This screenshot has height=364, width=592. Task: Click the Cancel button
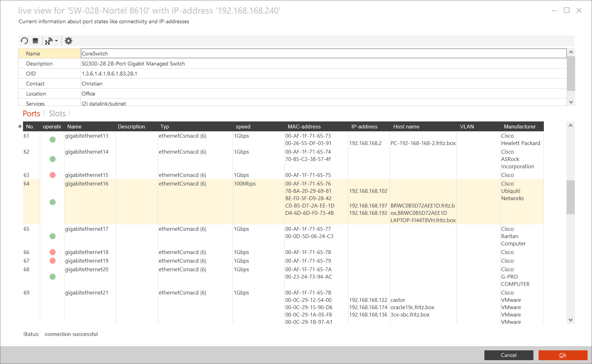(x=508, y=355)
